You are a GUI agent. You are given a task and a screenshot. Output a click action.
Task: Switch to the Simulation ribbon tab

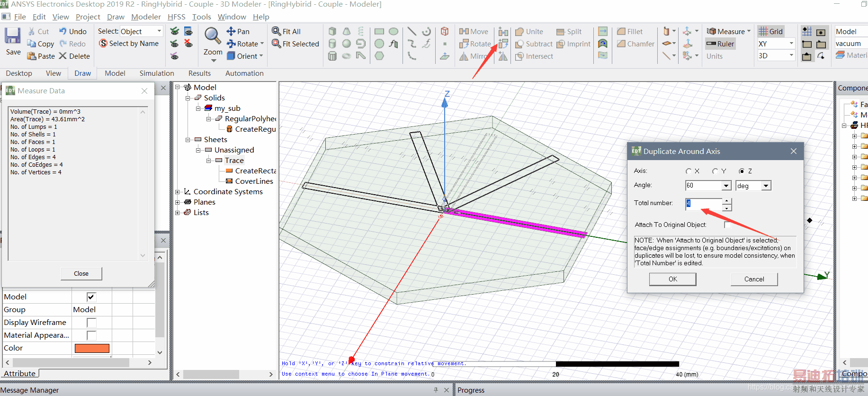click(157, 73)
